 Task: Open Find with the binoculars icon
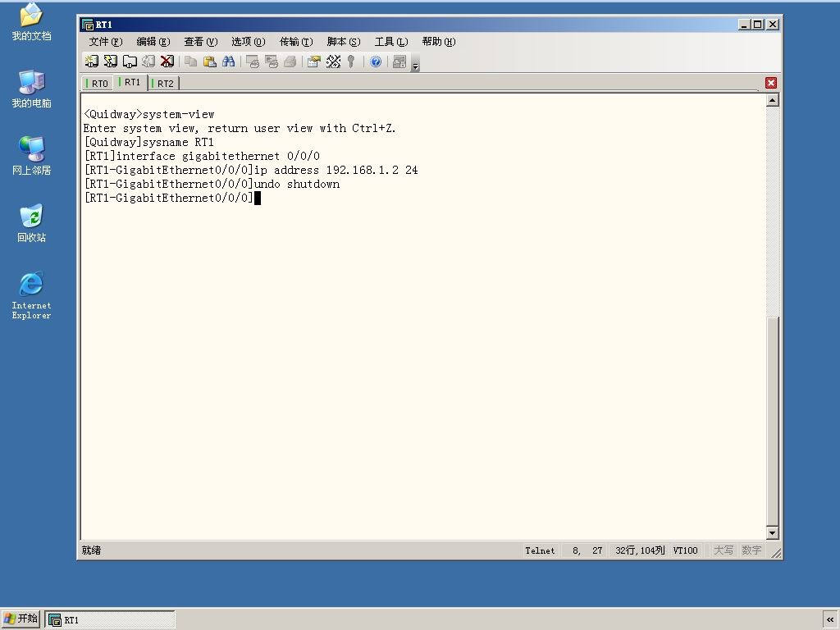[x=229, y=62]
